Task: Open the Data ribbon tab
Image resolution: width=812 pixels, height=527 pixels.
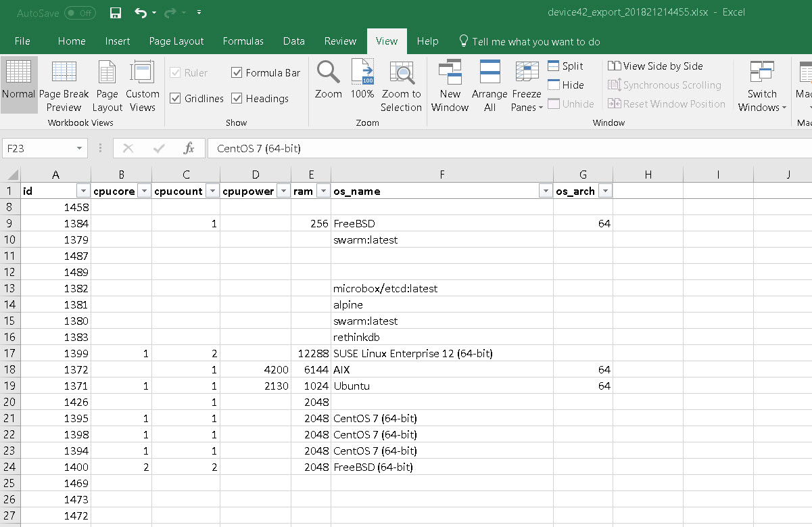Action: click(x=294, y=41)
